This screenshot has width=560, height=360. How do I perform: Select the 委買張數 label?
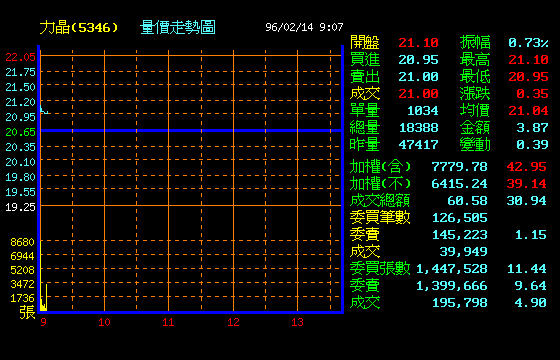(x=380, y=268)
